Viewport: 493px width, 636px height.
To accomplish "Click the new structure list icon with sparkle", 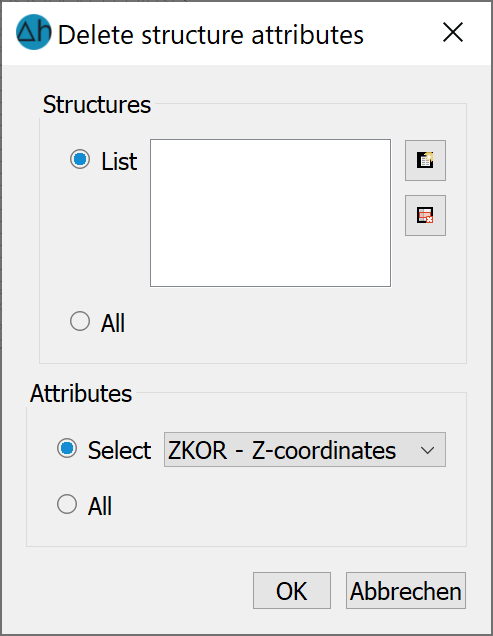I will click(x=425, y=160).
